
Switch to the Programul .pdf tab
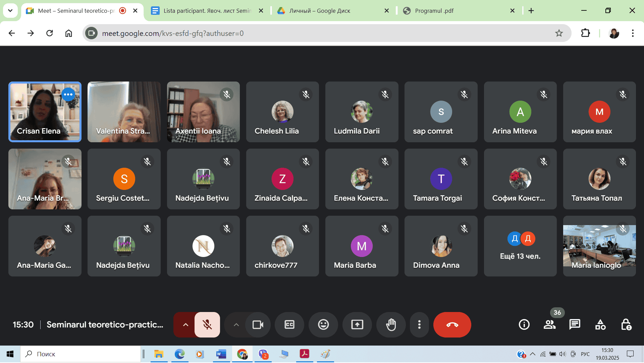[x=434, y=11]
